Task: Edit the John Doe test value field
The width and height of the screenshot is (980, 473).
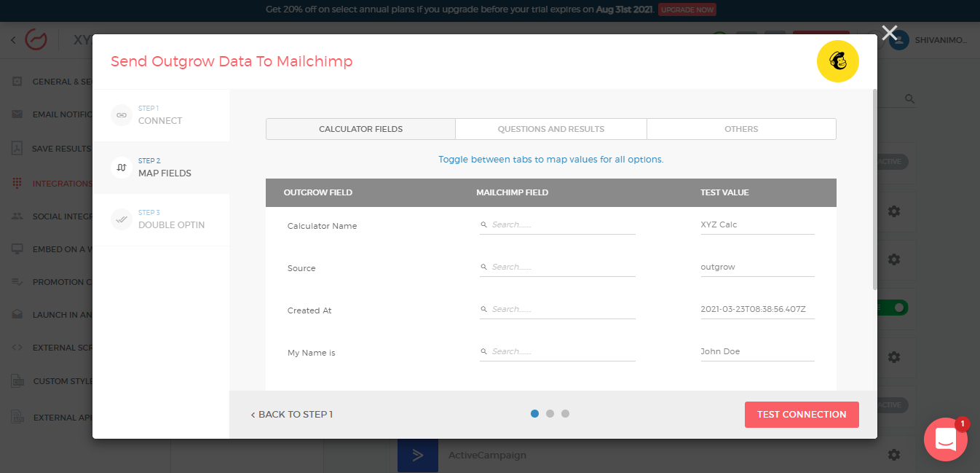Action: 757,352
